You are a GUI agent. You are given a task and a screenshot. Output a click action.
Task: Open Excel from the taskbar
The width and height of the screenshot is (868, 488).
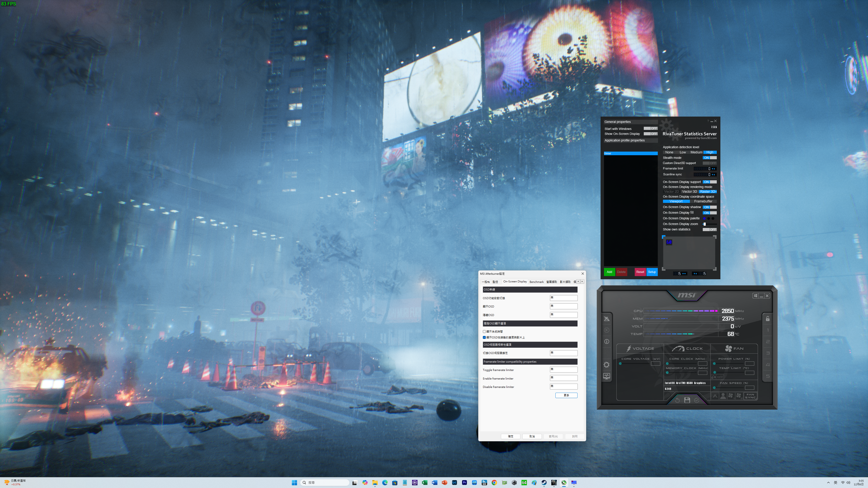(x=425, y=483)
